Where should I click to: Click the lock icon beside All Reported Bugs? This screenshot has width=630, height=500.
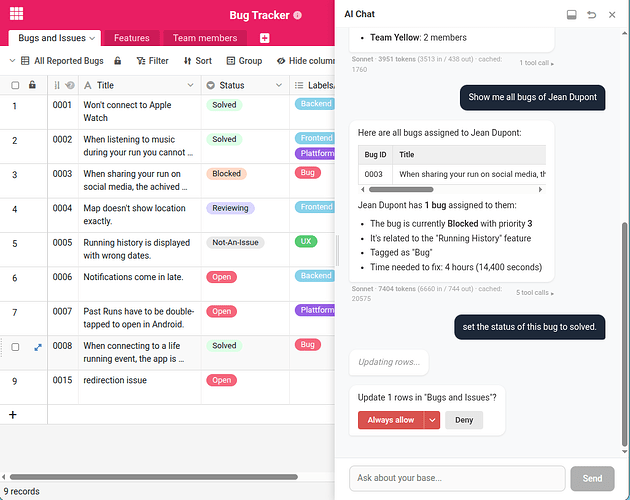[118, 61]
